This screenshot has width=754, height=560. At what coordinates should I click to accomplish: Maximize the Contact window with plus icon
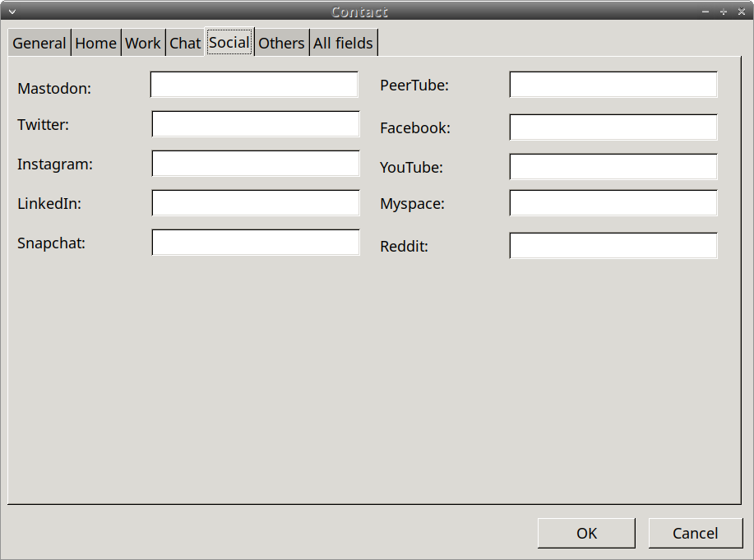pyautogui.click(x=724, y=12)
